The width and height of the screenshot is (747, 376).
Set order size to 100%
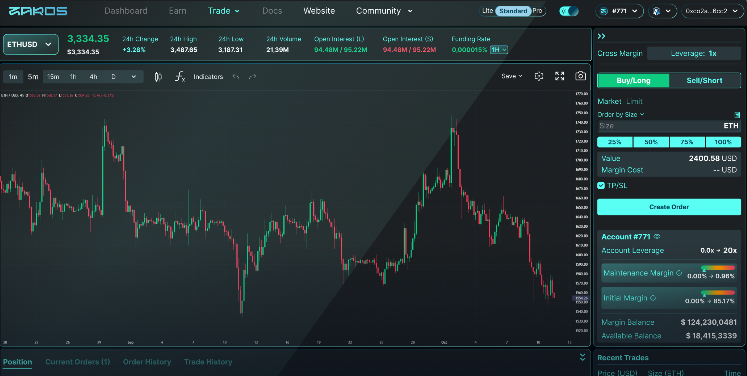click(x=723, y=142)
